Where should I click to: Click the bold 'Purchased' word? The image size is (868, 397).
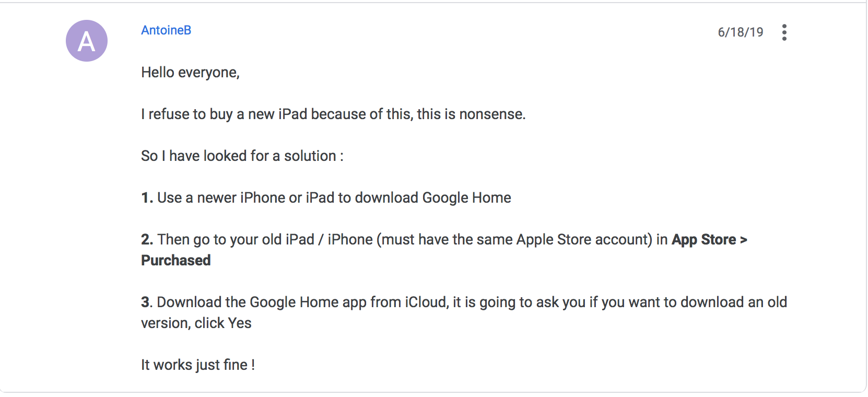(x=176, y=261)
